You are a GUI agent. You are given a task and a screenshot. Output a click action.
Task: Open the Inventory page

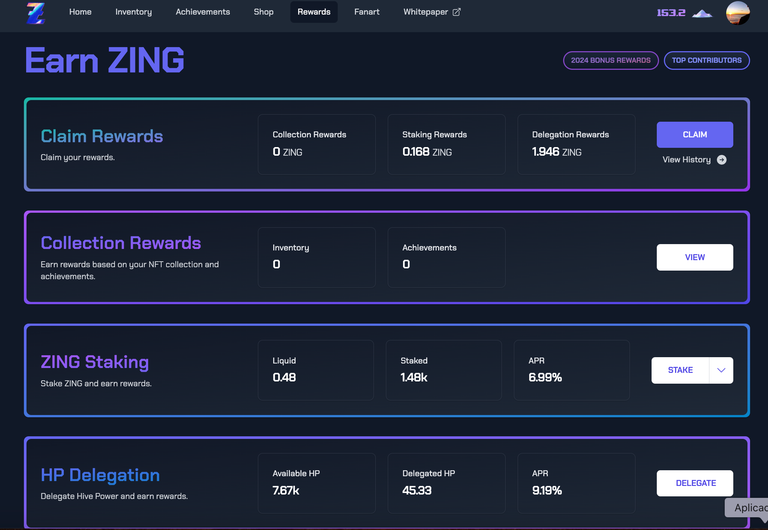pos(134,12)
